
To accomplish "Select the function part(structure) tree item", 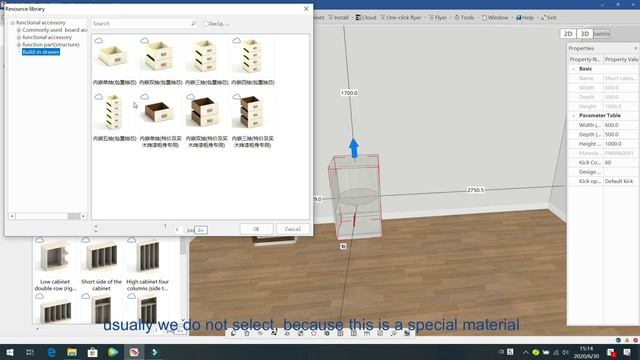I will coord(51,45).
